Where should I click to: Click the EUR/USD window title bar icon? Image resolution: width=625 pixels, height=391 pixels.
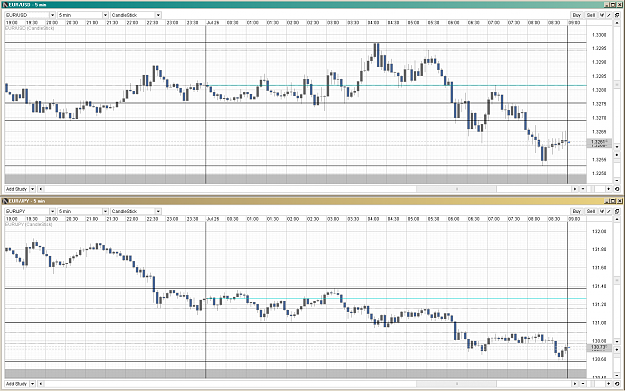[5, 4]
